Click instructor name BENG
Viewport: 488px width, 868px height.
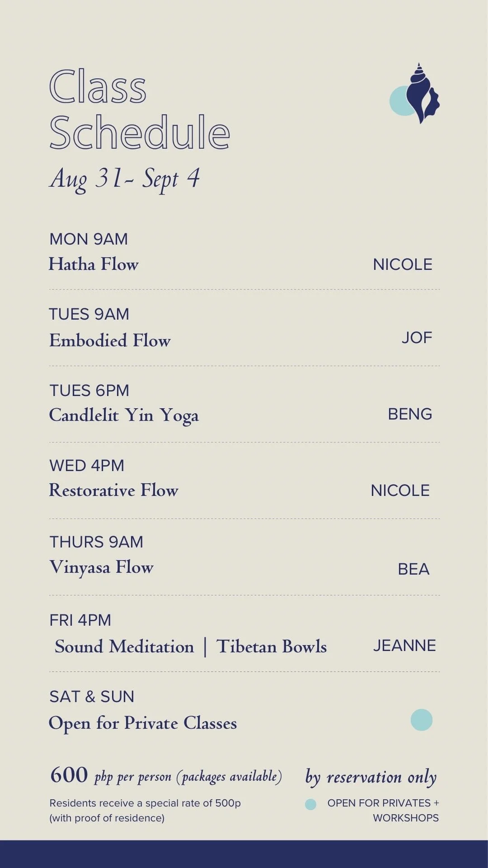[x=410, y=414]
